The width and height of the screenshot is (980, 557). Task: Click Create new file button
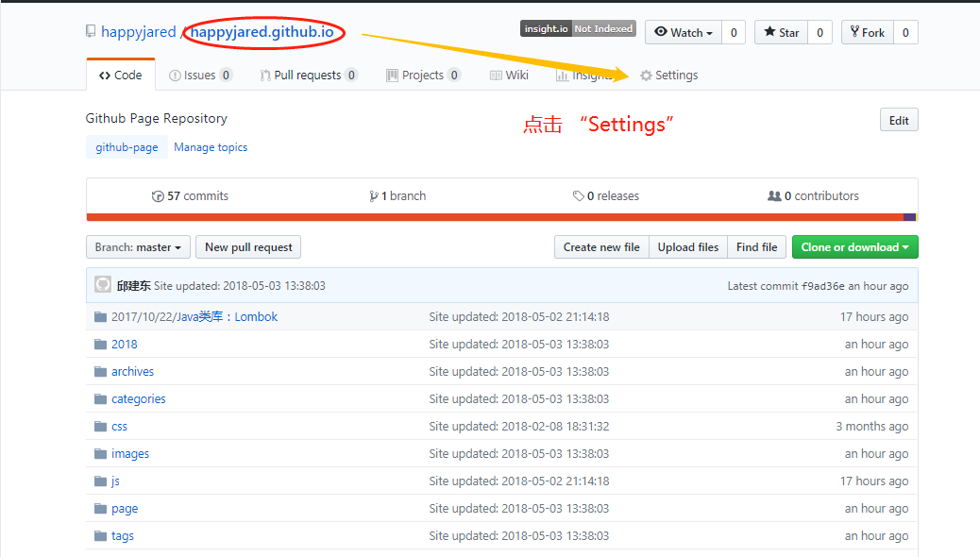point(601,247)
